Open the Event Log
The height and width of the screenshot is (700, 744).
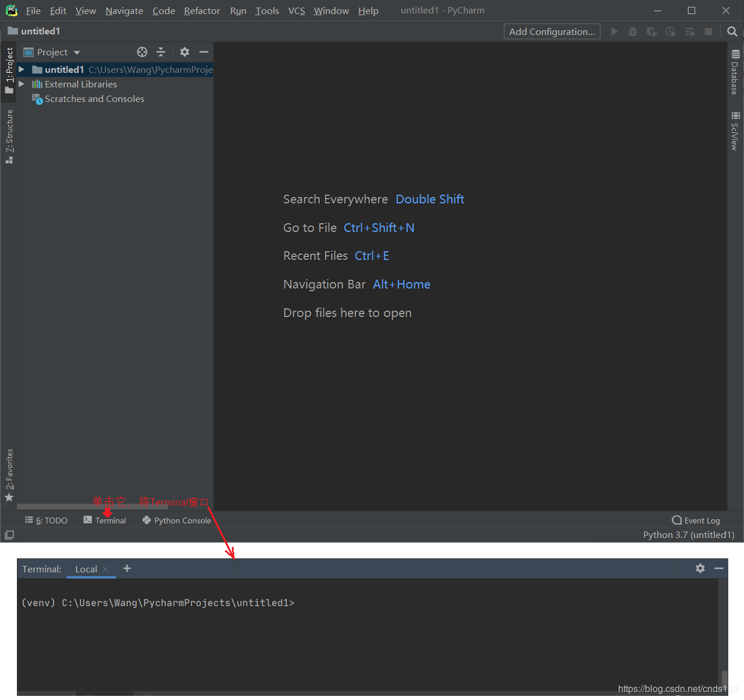696,520
